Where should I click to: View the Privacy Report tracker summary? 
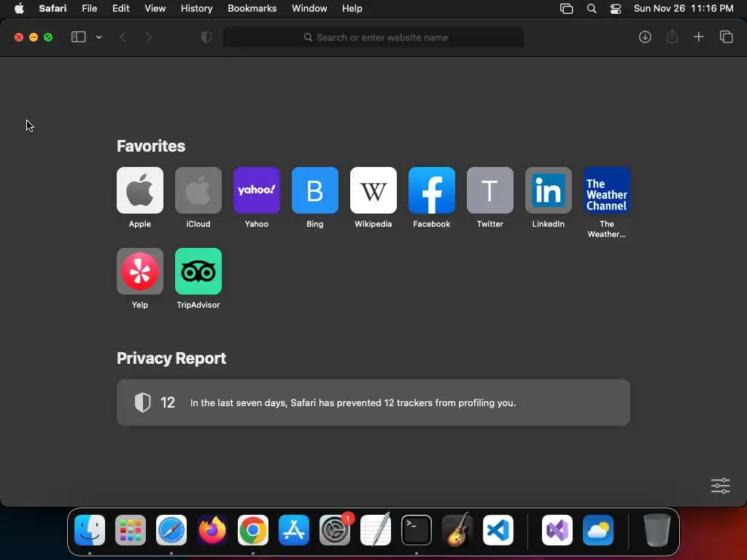373,402
